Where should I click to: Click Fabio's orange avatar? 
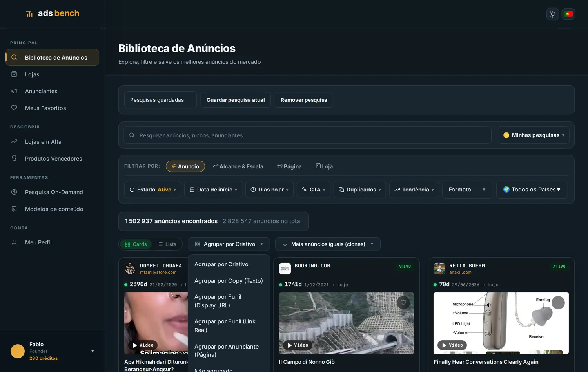18,351
